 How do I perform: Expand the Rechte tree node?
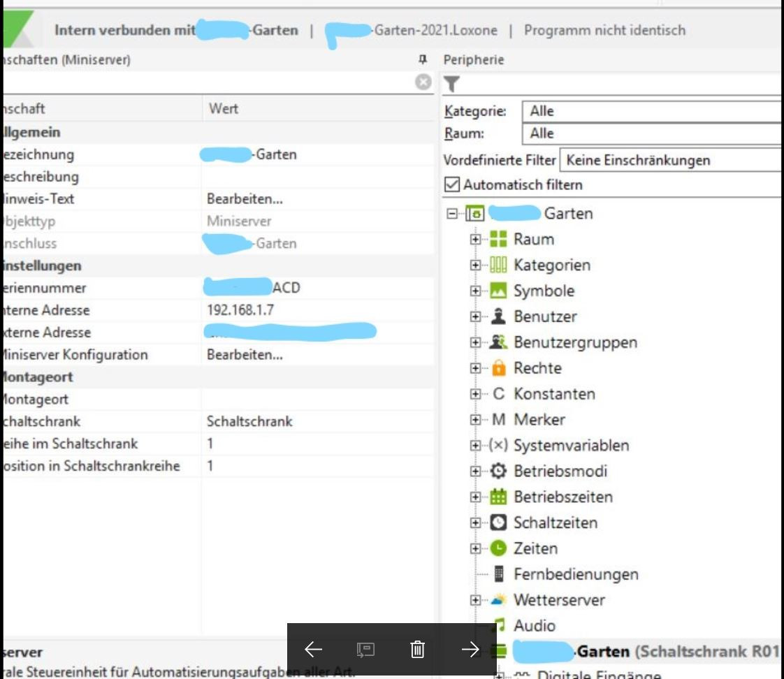[x=475, y=369]
